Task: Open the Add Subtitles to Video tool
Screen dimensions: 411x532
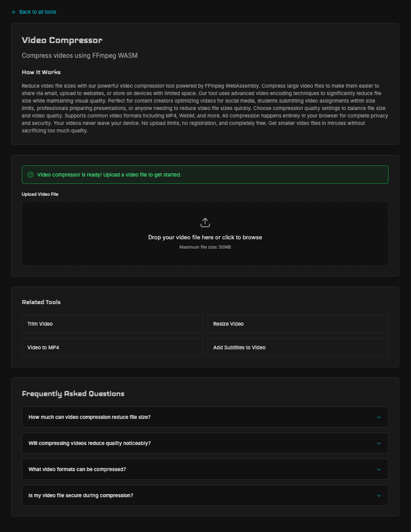Action: click(x=298, y=347)
